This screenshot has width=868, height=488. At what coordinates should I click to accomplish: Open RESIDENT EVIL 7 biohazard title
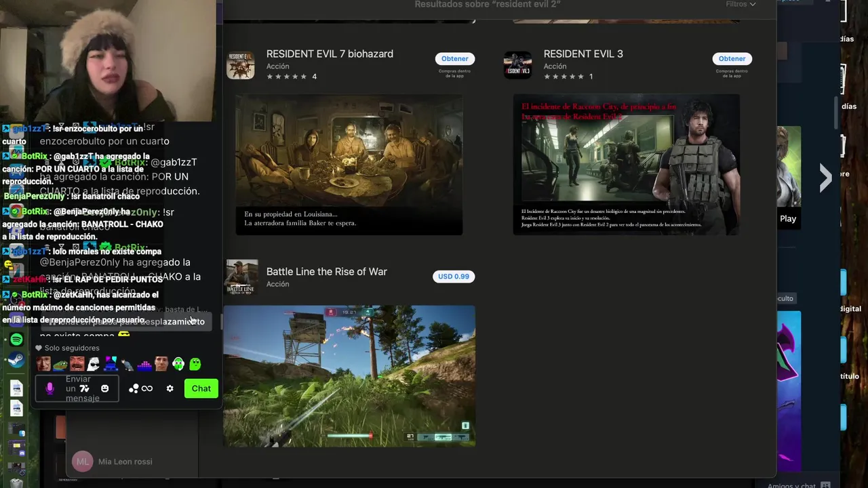(330, 54)
